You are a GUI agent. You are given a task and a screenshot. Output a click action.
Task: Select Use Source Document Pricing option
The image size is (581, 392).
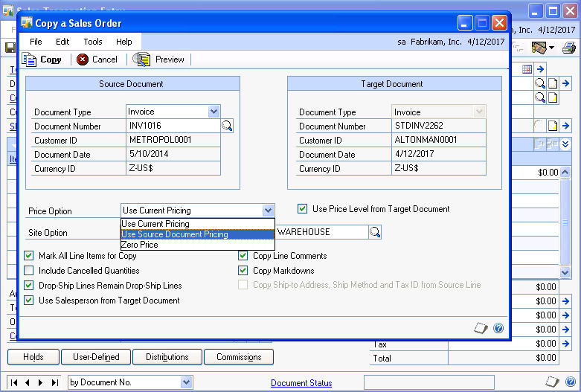175,234
